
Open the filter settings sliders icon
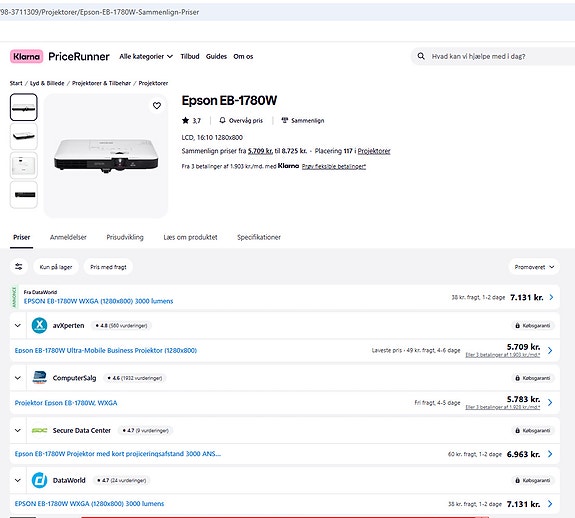19,267
